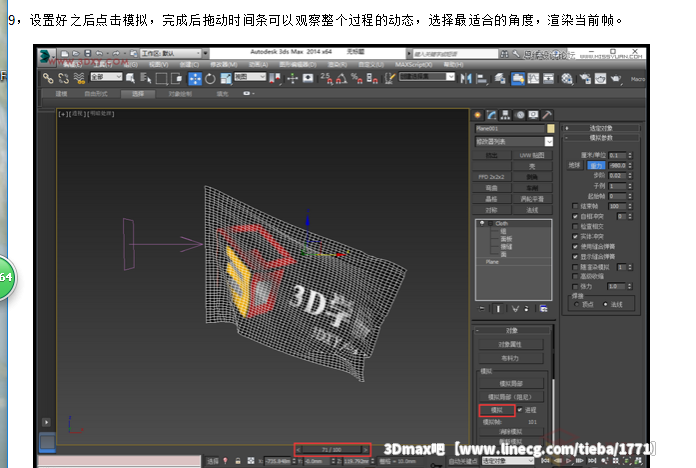Screen dimensions: 696x468
Task: Click the 对象属性 button
Action: [x=511, y=344]
